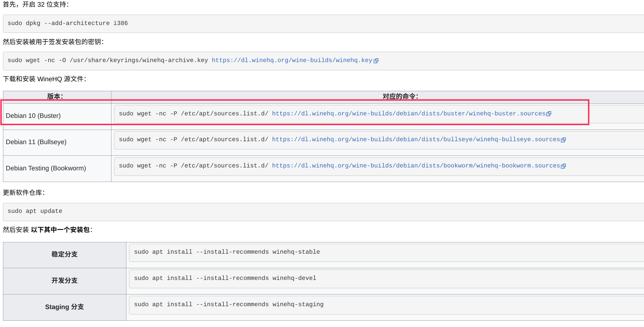The image size is (644, 327).
Task: Click the winehq-stable install command
Action: (x=227, y=252)
